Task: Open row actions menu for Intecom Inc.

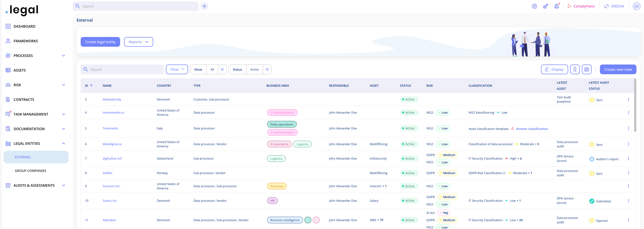Action: 628,186
